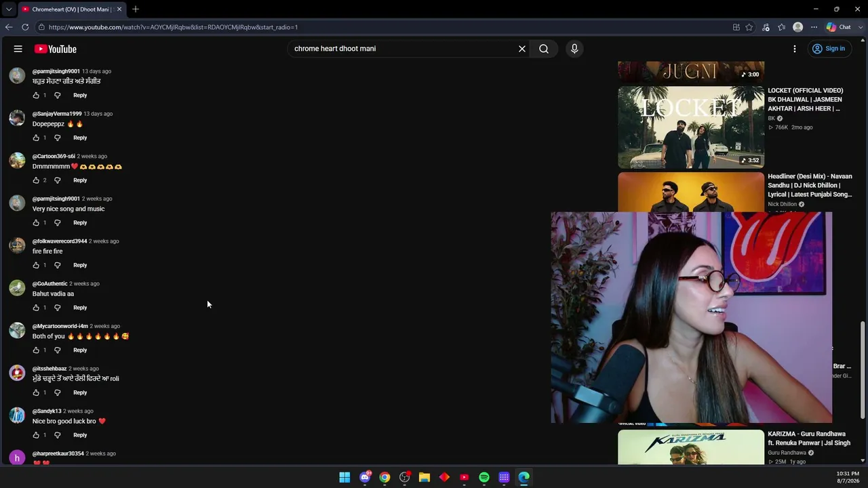
Task: Switch to Microsoft Edge in the taskbar
Action: coord(524,477)
